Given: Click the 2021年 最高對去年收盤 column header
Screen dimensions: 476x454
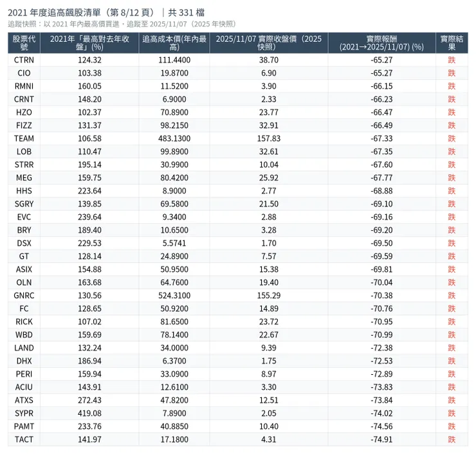Looking at the screenshot, I should [89, 43].
